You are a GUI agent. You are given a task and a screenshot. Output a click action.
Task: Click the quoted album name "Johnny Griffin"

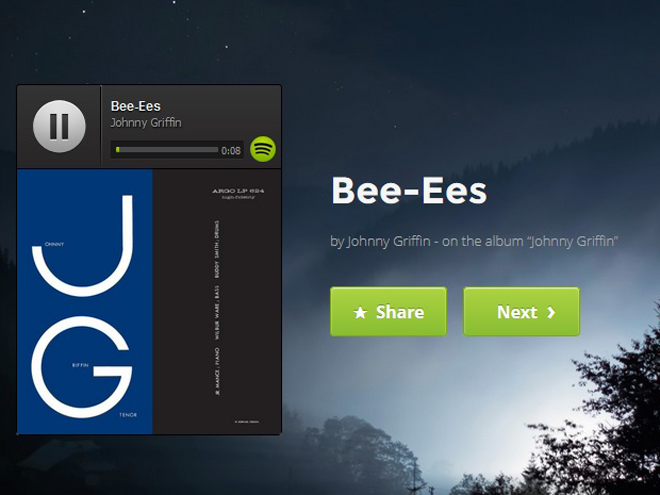pyautogui.click(x=572, y=241)
